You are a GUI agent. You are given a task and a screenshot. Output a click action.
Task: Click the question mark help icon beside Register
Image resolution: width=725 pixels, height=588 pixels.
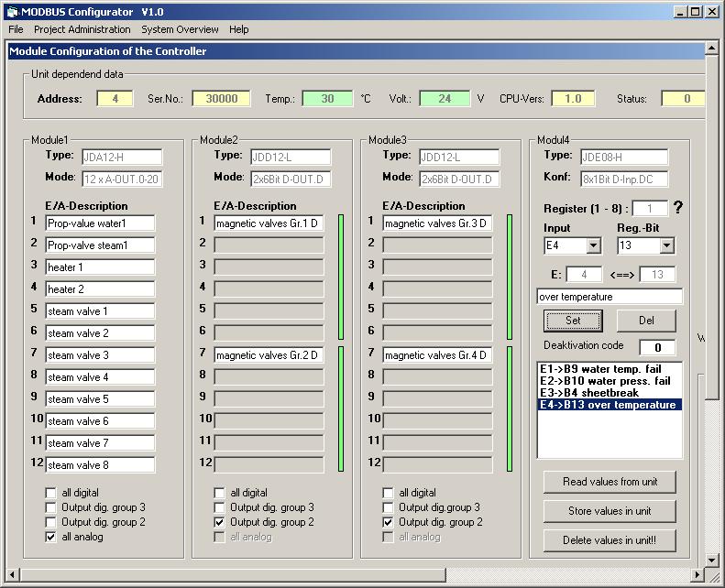point(677,208)
